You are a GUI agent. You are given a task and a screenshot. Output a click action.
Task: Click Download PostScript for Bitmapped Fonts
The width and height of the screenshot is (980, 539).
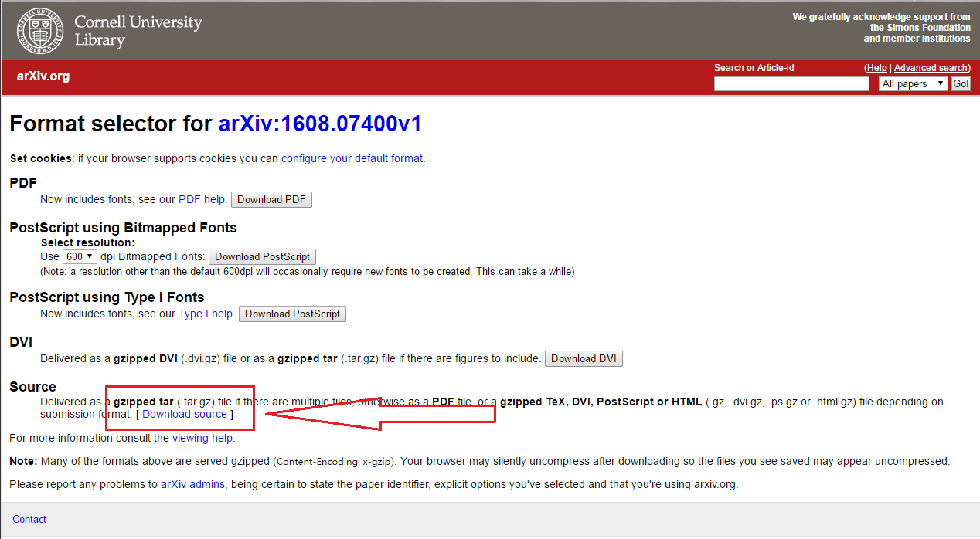(x=262, y=256)
